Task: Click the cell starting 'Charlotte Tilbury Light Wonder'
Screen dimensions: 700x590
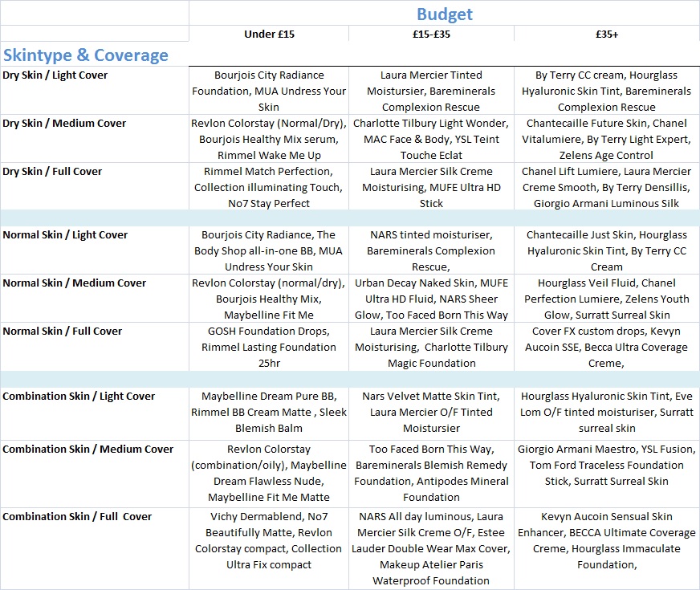Action: (431, 139)
